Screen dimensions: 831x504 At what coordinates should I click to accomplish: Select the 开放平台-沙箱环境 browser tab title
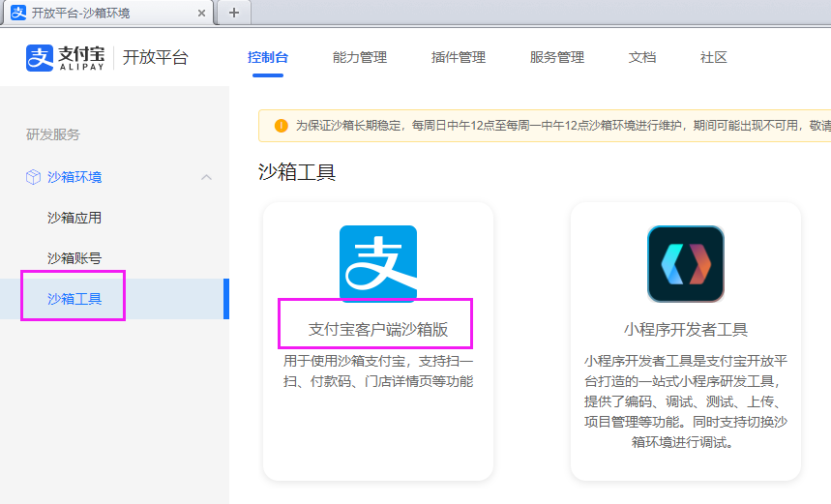tap(80, 14)
